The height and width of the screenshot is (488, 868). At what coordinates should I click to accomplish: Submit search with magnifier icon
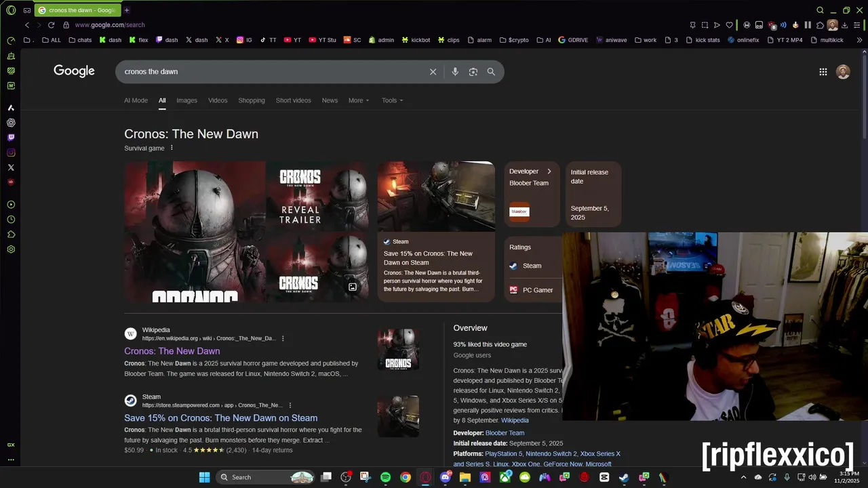(491, 72)
